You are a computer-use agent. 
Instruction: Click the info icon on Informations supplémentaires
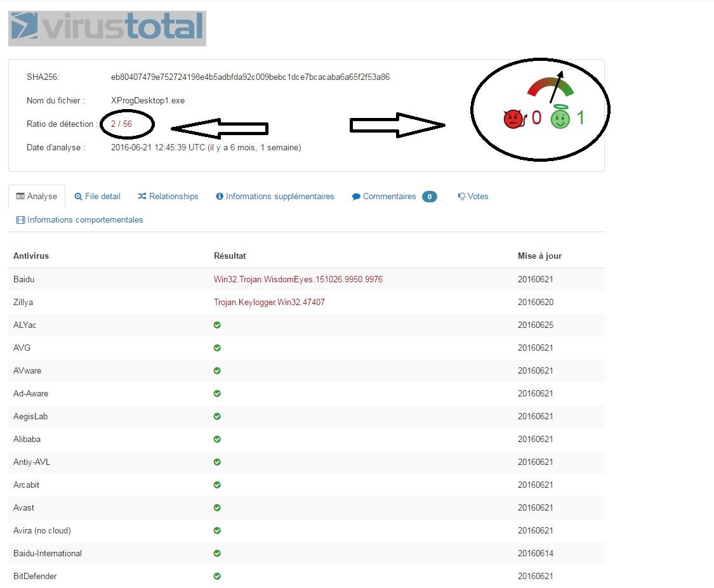click(x=220, y=196)
